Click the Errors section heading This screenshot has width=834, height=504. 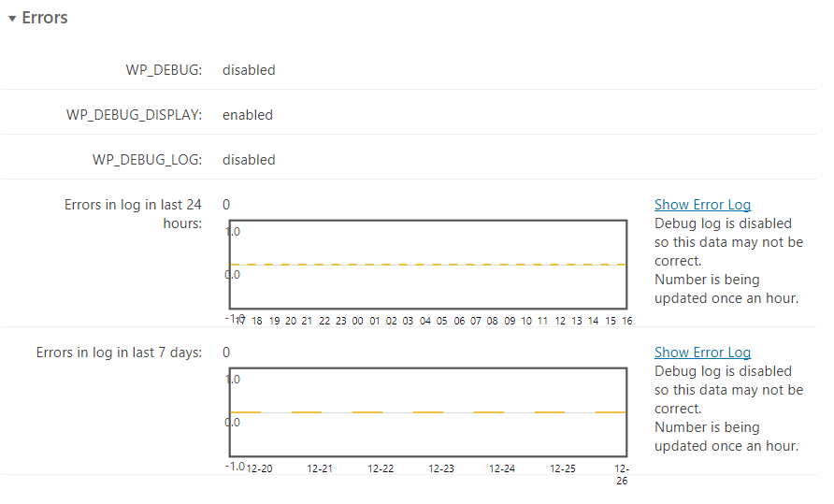click(45, 18)
